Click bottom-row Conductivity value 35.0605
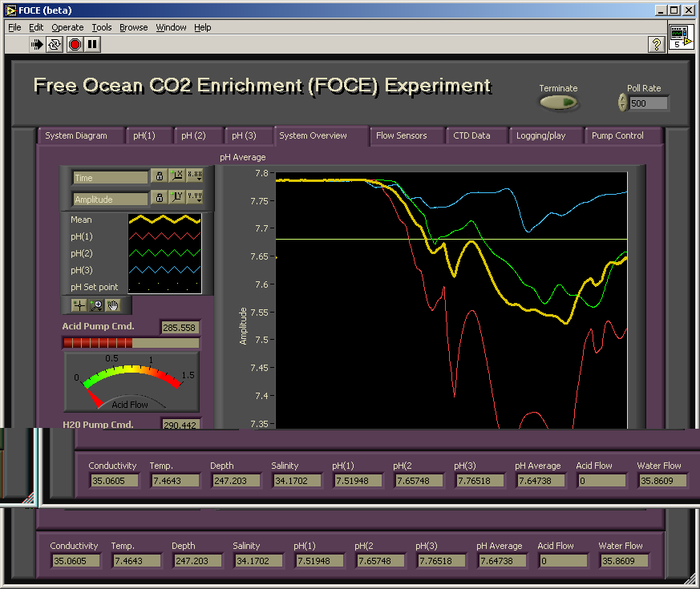700x589 pixels. tap(76, 561)
